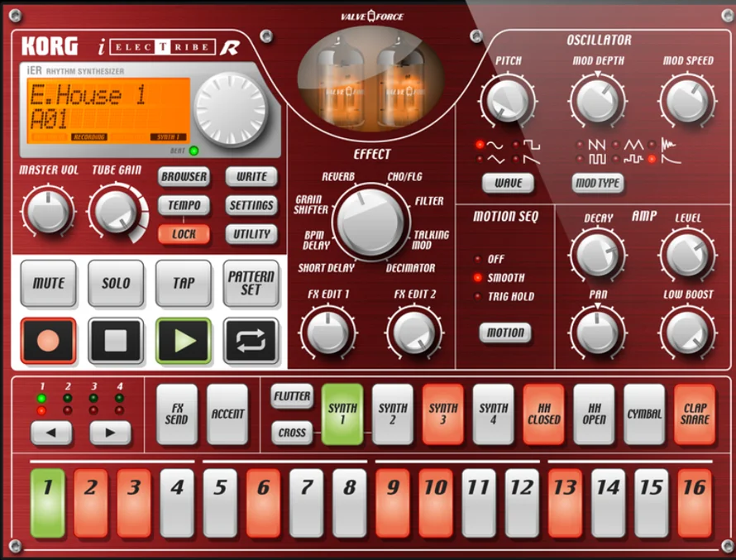
Task: Click the Mod Speed knob
Action: click(688, 100)
